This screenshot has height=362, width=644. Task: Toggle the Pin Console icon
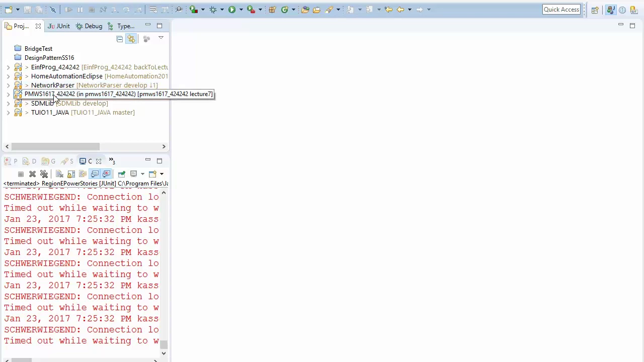(121, 174)
